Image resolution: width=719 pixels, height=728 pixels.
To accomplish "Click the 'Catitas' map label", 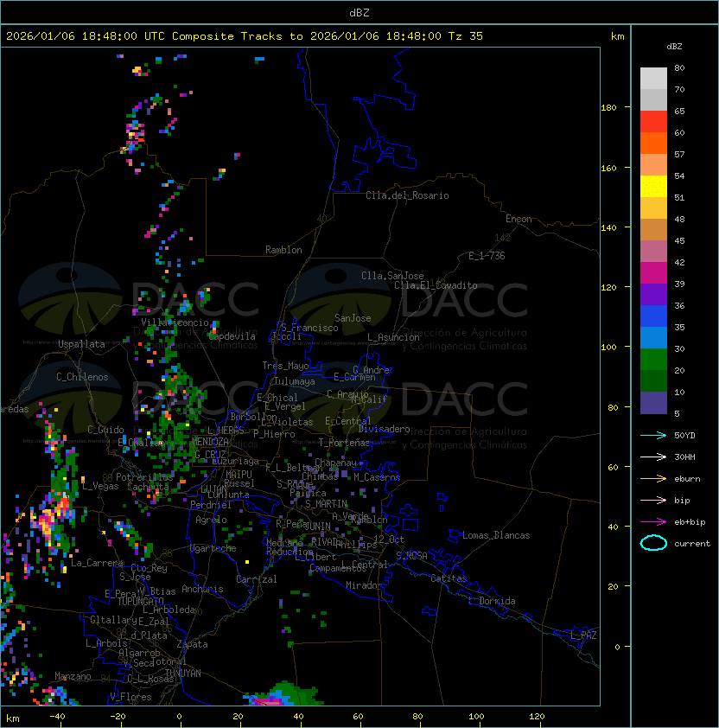I will [449, 578].
